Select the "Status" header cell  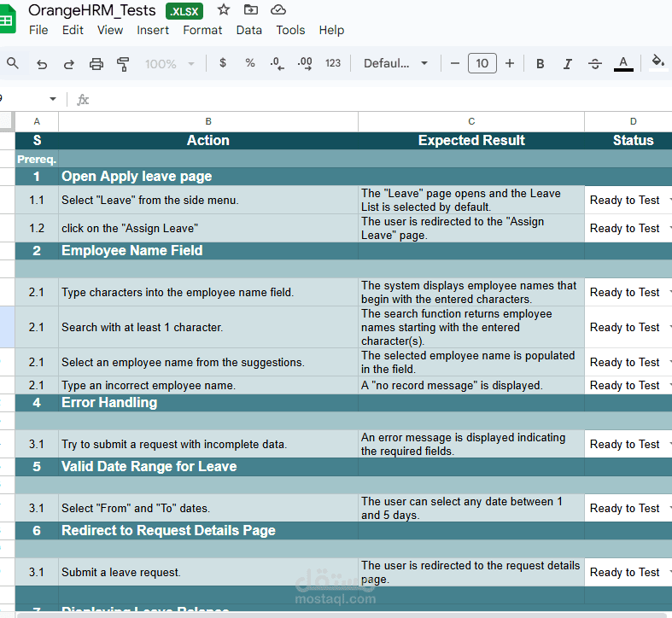point(628,140)
